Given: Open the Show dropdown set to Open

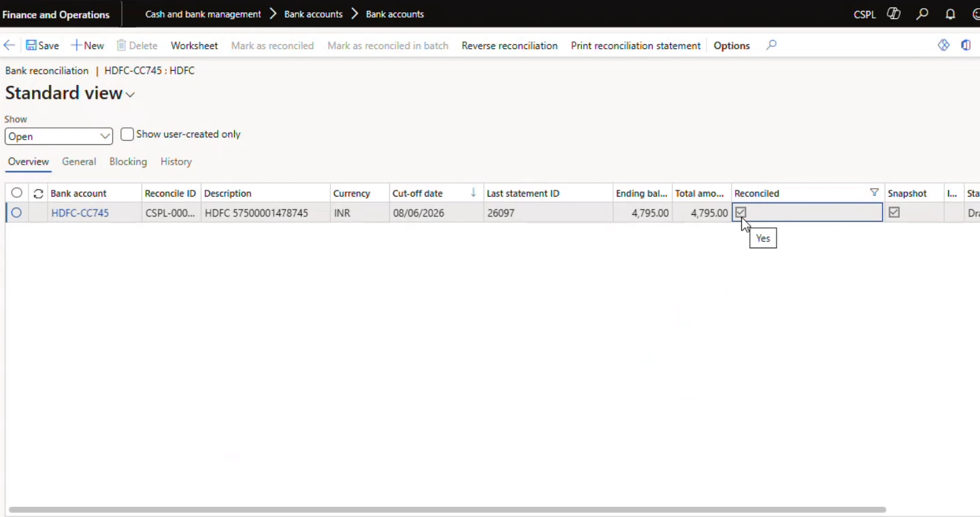Looking at the screenshot, I should pos(59,136).
